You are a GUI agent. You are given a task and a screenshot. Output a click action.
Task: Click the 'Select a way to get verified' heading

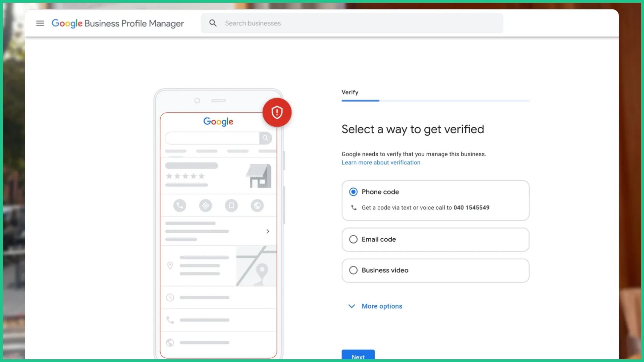tap(413, 129)
